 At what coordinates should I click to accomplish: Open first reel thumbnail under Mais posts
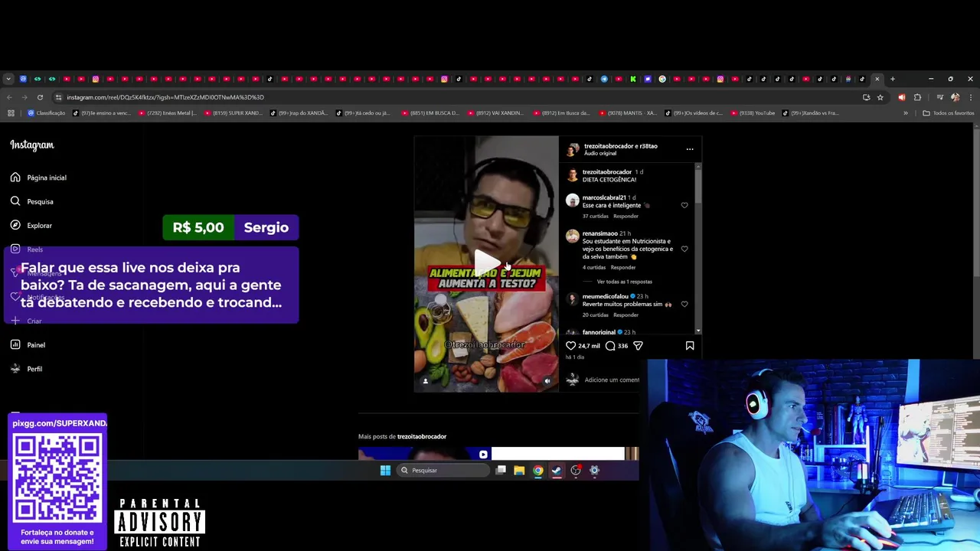coord(425,454)
